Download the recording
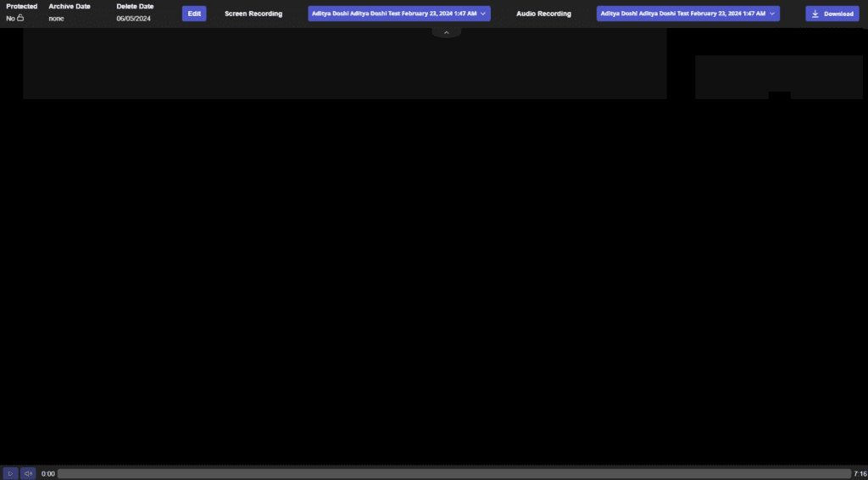868x480 pixels. point(832,14)
